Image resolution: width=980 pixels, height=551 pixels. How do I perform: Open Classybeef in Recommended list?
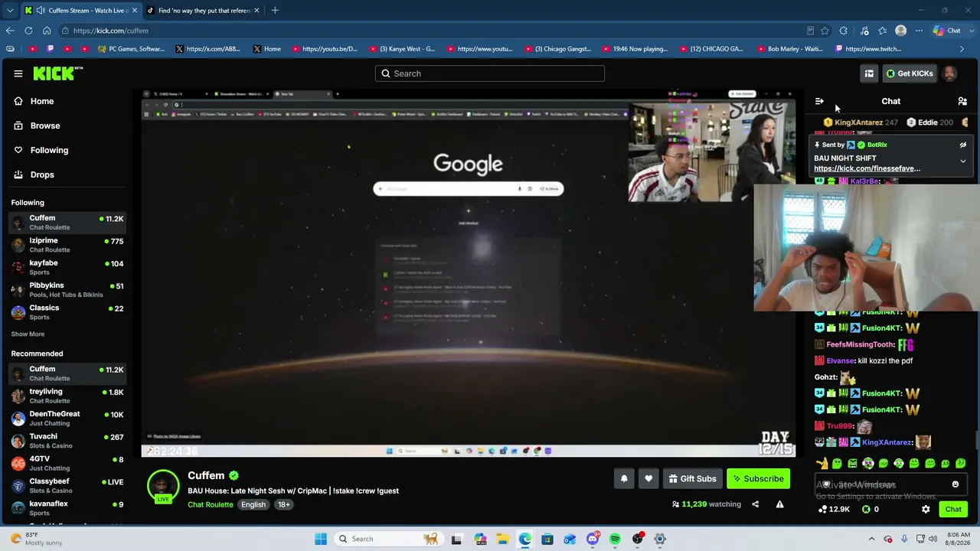(x=67, y=485)
